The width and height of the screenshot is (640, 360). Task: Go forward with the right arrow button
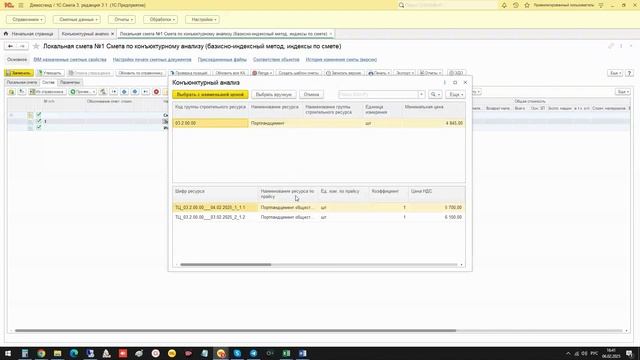point(22,46)
